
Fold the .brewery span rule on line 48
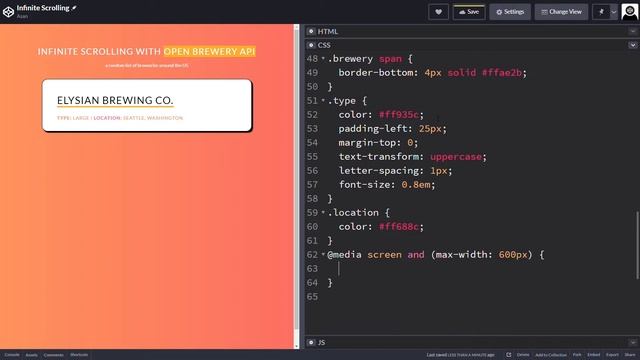(x=323, y=58)
